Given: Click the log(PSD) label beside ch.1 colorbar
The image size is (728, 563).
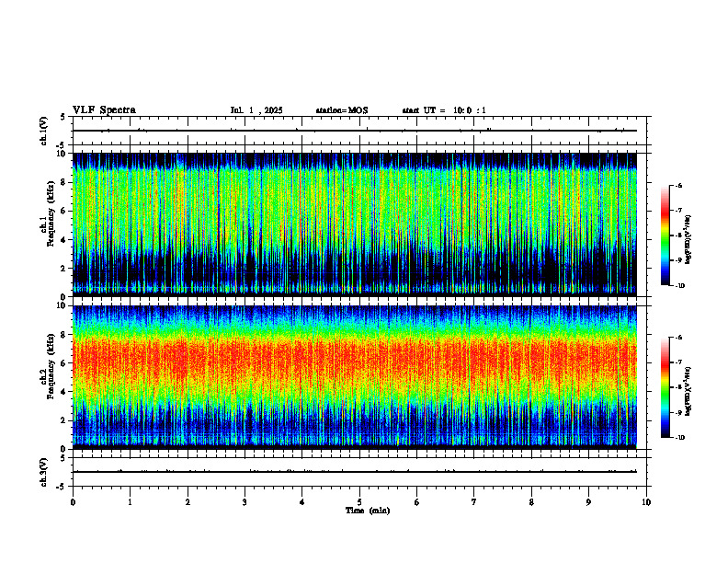Looking at the screenshot, I should [x=688, y=240].
